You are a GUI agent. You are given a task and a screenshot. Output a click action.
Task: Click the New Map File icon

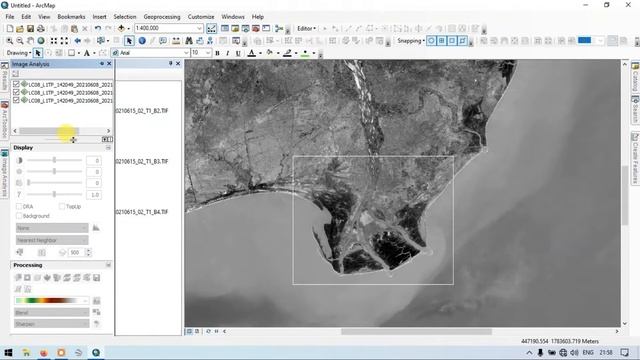pos(10,29)
